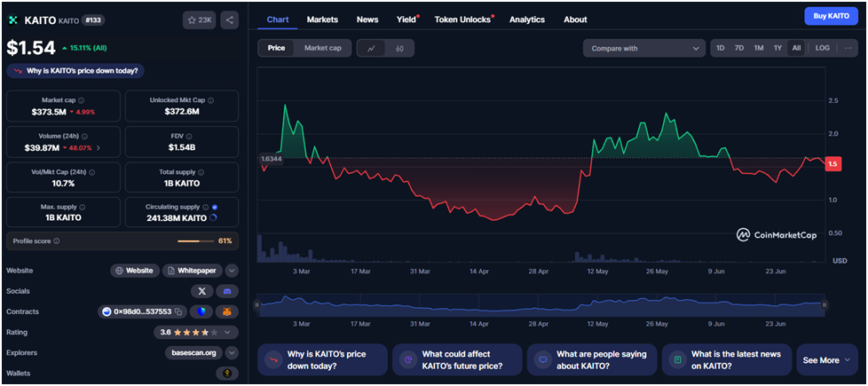Open the wallet icon in Wallets row

pyautogui.click(x=227, y=374)
